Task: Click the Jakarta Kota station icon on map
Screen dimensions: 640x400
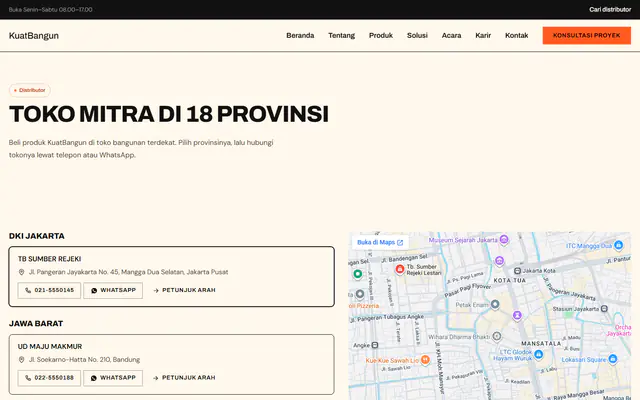Action: [517, 271]
